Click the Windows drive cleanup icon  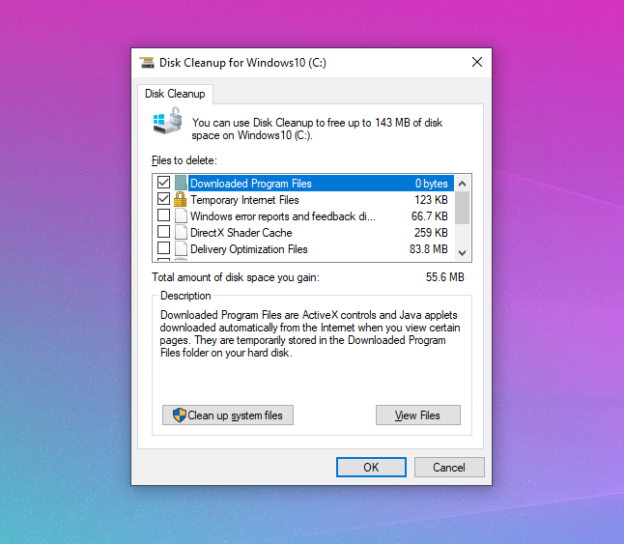165,124
